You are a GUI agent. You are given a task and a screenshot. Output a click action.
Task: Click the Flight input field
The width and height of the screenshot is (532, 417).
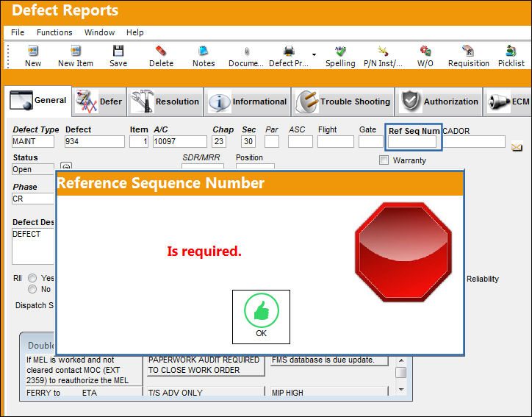pyautogui.click(x=336, y=142)
